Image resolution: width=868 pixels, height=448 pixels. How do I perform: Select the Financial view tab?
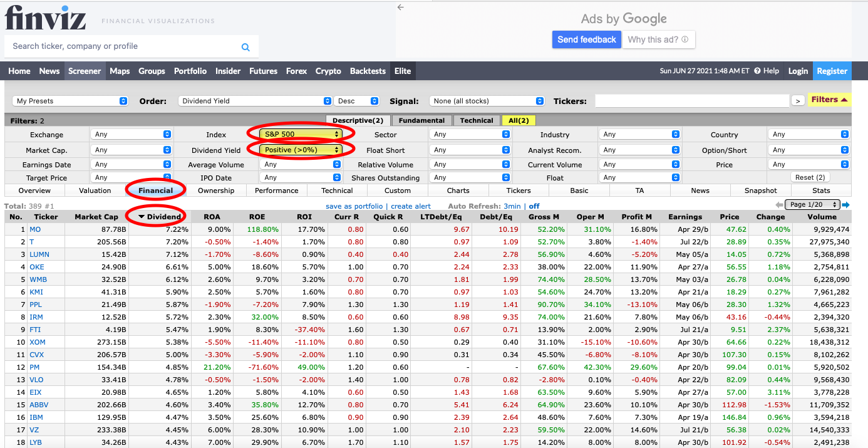point(156,190)
